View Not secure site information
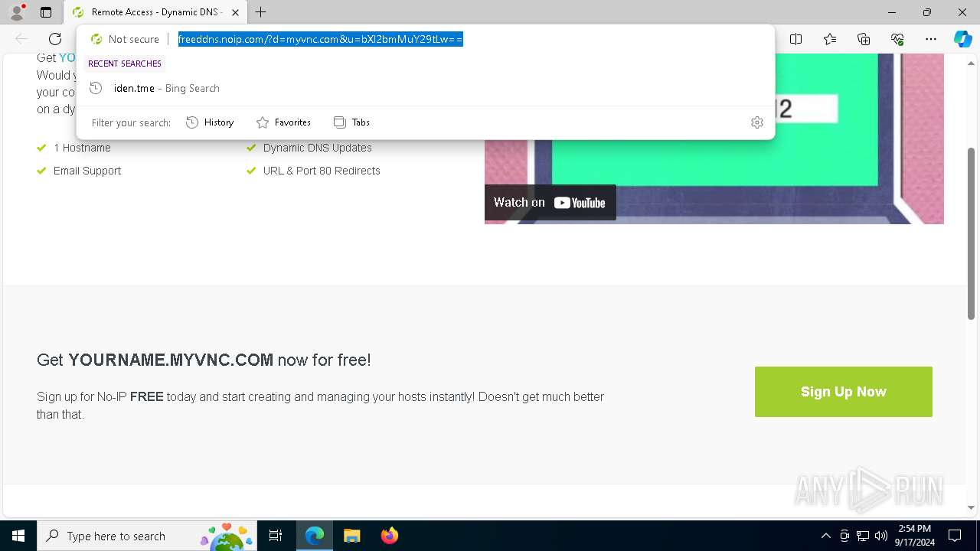This screenshot has width=980, height=551. click(125, 39)
